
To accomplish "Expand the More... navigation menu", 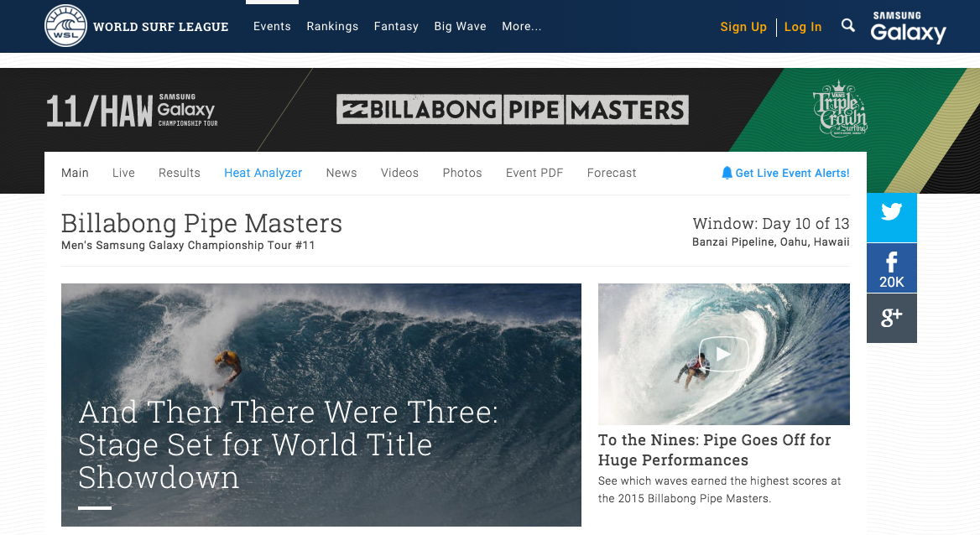I will (521, 26).
